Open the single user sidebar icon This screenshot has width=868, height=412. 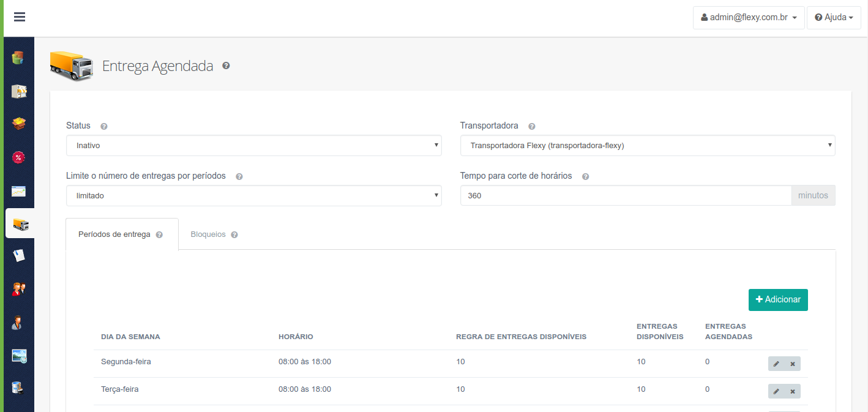[x=18, y=322]
